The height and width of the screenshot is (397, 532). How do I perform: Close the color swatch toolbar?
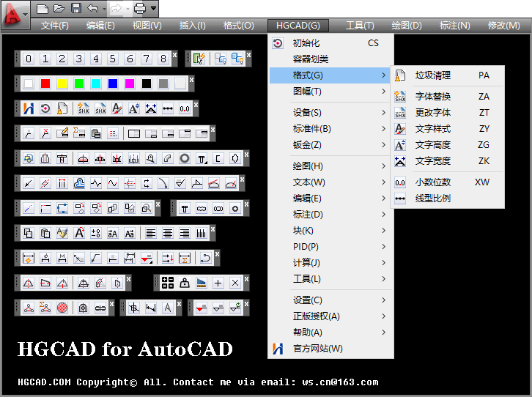[192, 79]
